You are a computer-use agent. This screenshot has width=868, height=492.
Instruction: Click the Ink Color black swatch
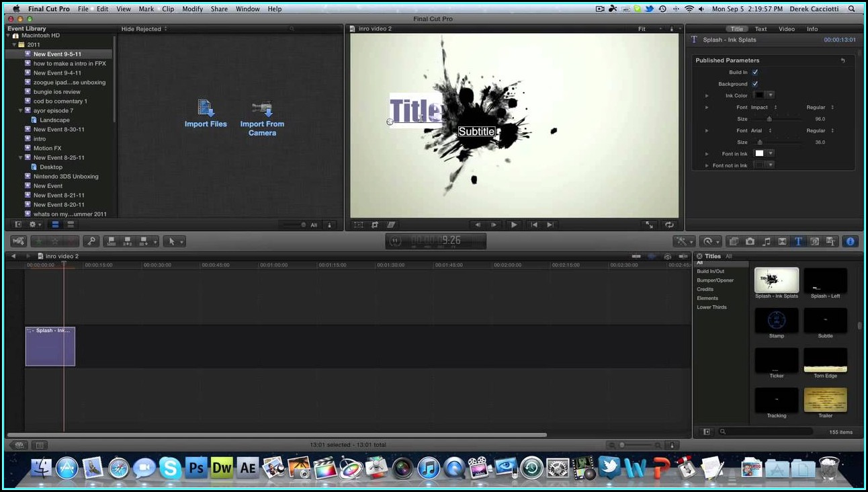759,95
